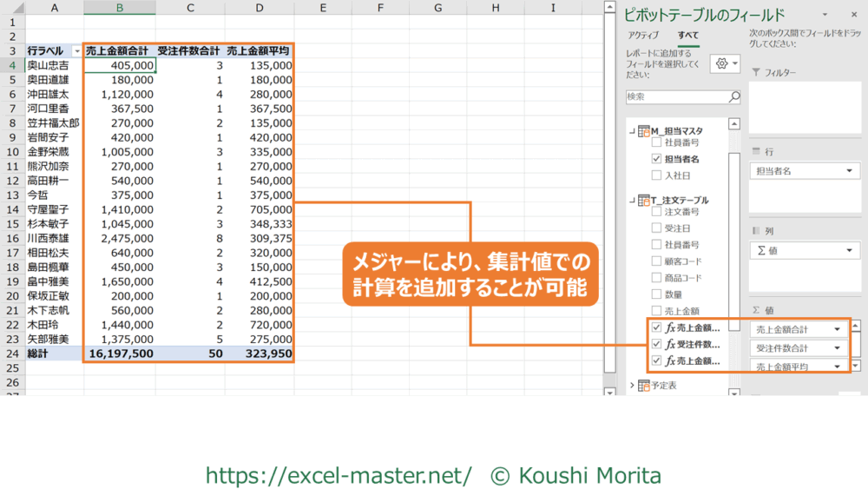Open the 売上金額合計 dropdown in the Values area
Viewport: 868px width, 489px height.
click(x=838, y=330)
